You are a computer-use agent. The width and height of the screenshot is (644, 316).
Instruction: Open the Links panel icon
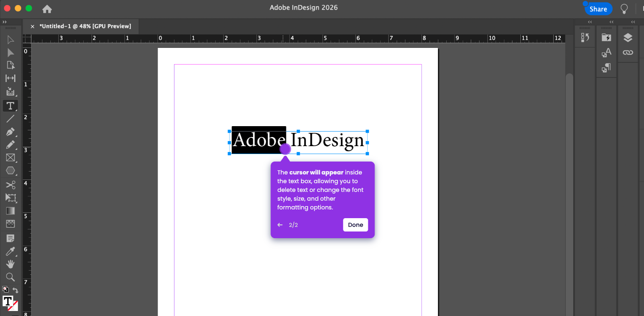[x=628, y=52]
